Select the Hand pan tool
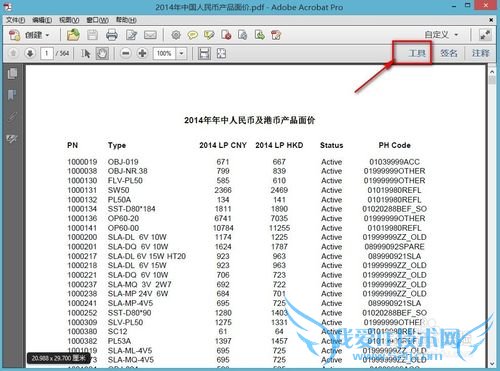 point(102,53)
